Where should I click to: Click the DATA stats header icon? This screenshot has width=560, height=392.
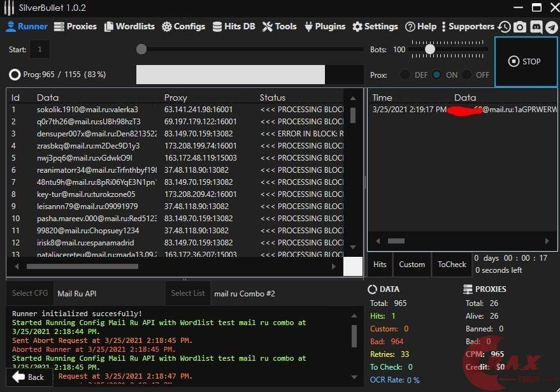pos(372,289)
